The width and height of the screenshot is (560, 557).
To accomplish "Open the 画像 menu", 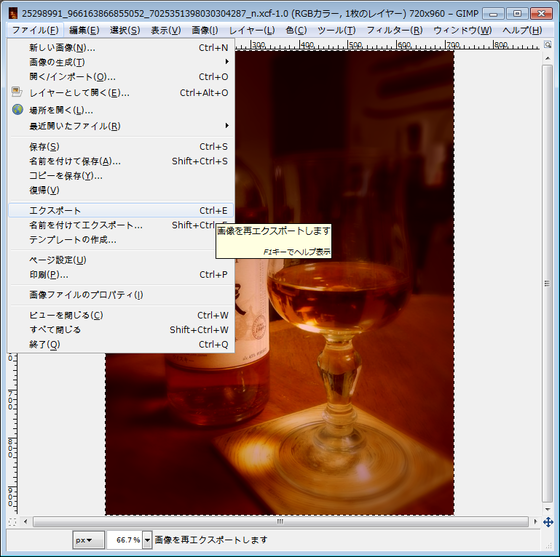I will coord(205,30).
